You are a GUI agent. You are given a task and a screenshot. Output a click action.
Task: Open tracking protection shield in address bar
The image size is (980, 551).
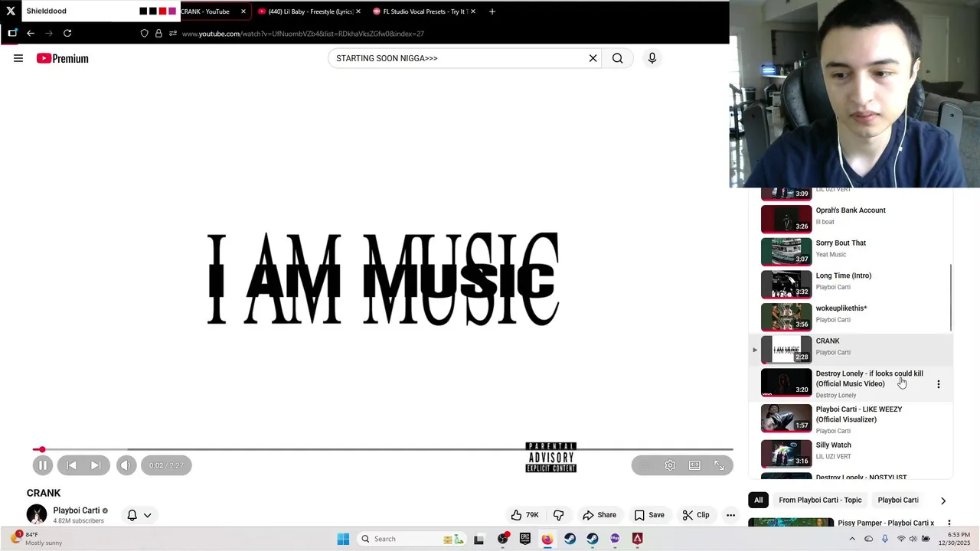click(x=144, y=34)
